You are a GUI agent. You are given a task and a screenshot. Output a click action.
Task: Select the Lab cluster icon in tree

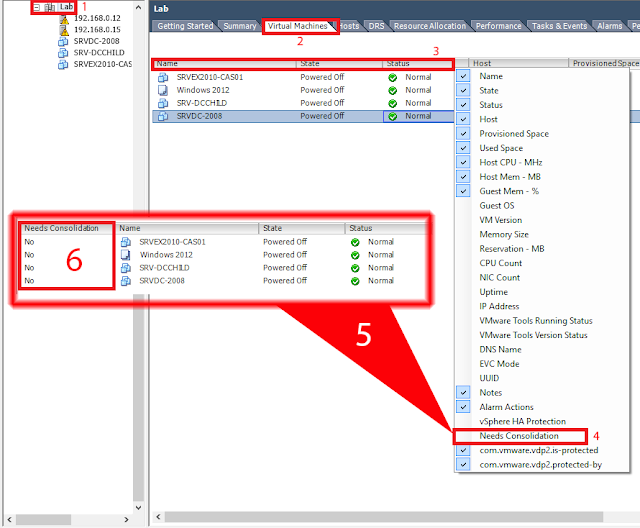point(50,7)
